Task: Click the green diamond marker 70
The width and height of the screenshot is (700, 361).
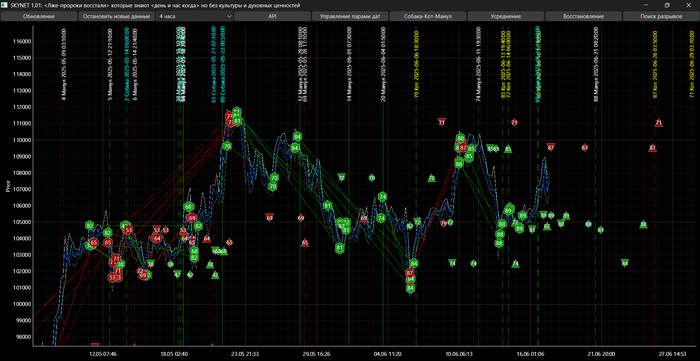Action: (372, 178)
